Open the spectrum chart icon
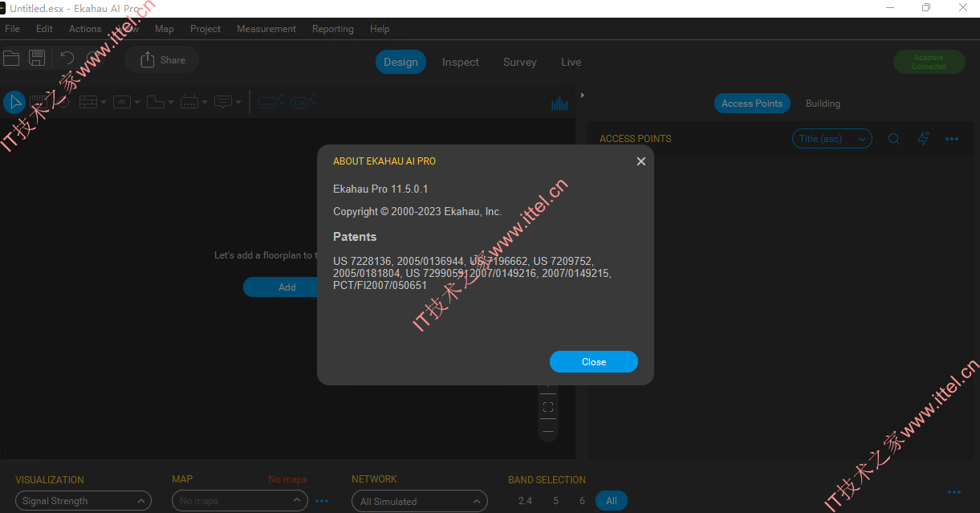Viewport: 980px width, 513px height. (559, 103)
